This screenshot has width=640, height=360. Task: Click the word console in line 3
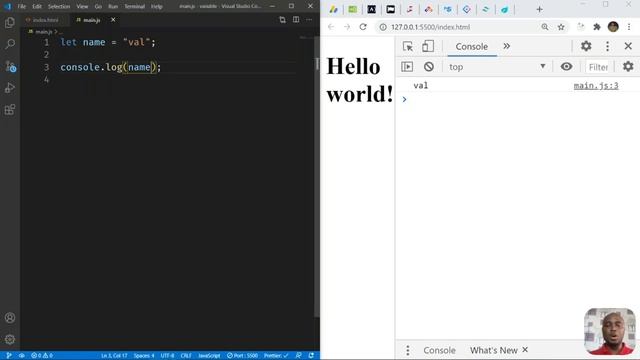(80, 67)
